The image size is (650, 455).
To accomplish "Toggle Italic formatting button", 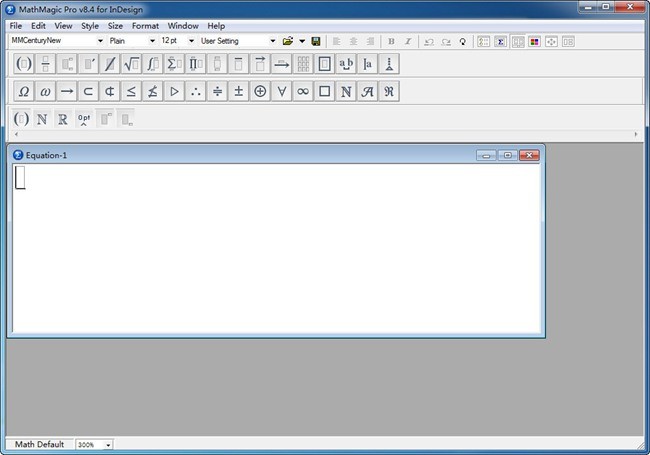I will point(408,41).
